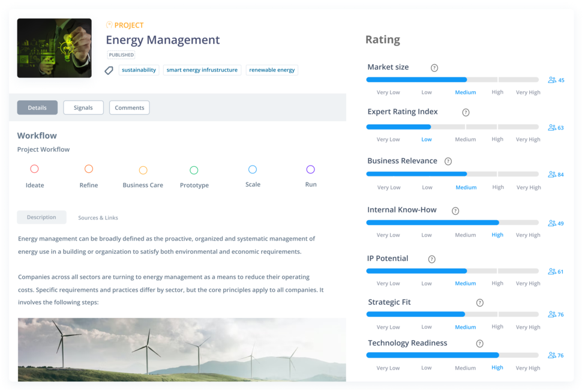Open Market size help icon
The image size is (588, 390).
coord(434,68)
